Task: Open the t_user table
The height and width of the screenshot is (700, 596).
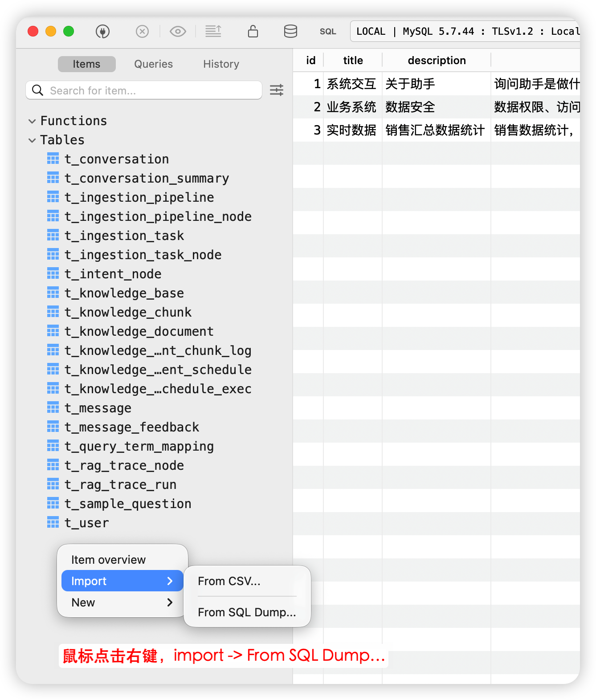Action: click(x=87, y=523)
